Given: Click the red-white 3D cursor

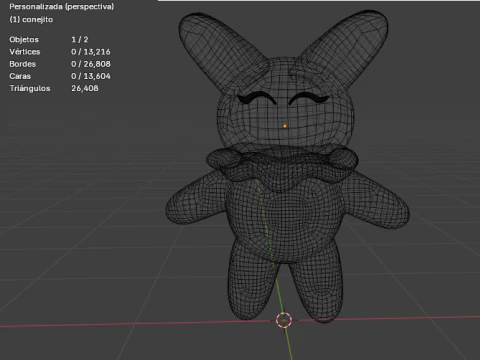Looking at the screenshot, I should (x=284, y=320).
